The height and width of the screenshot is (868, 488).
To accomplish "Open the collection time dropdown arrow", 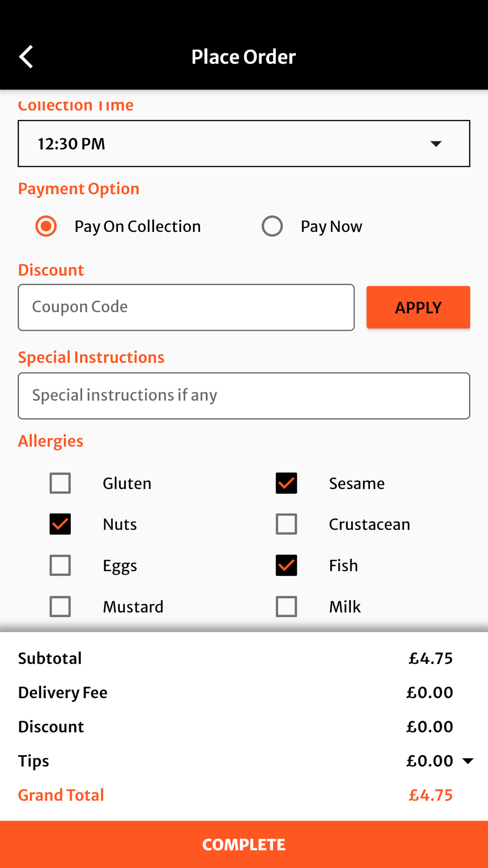I will click(436, 144).
